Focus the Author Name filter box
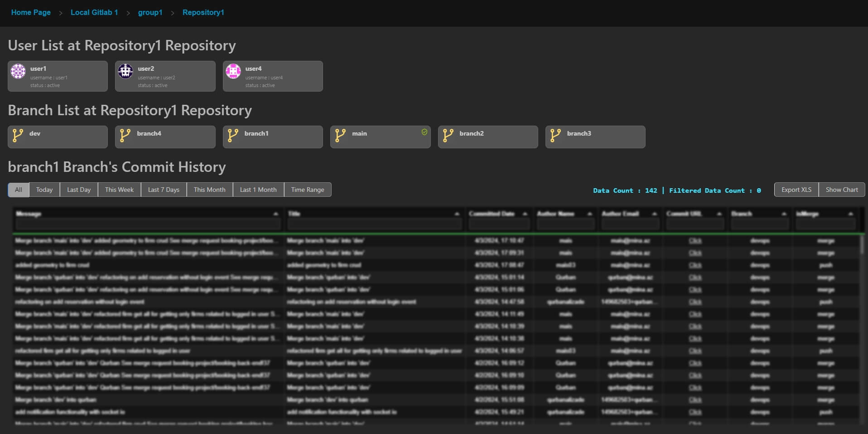The width and height of the screenshot is (868, 434). [x=565, y=224]
